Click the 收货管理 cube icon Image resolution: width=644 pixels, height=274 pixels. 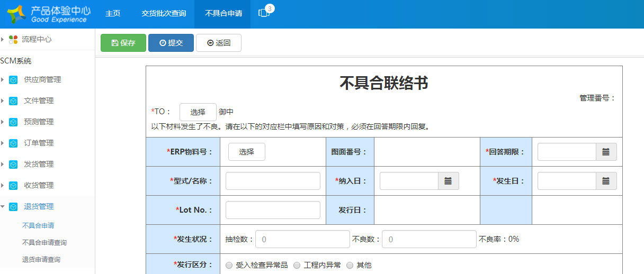(x=13, y=186)
